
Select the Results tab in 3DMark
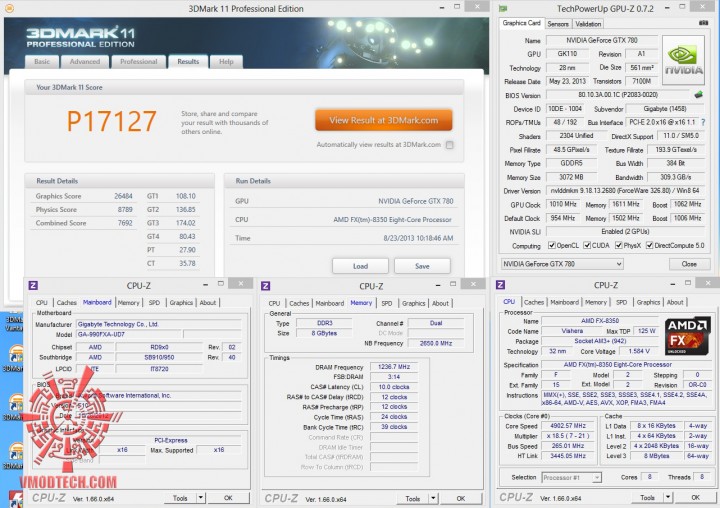pos(188,62)
